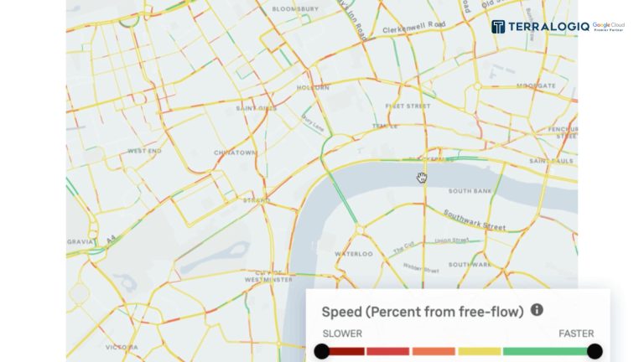Click the WEST END map label
Viewport: 644px width, 362px height.
tap(144, 151)
